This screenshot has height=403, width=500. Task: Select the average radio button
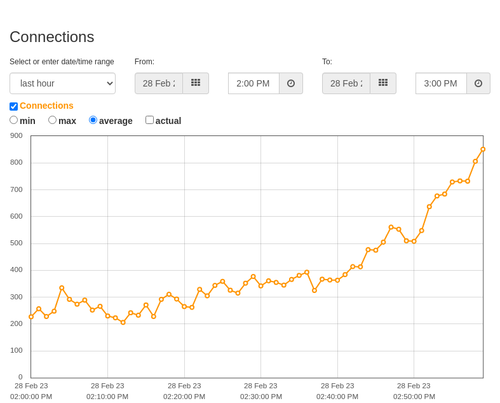pyautogui.click(x=93, y=120)
